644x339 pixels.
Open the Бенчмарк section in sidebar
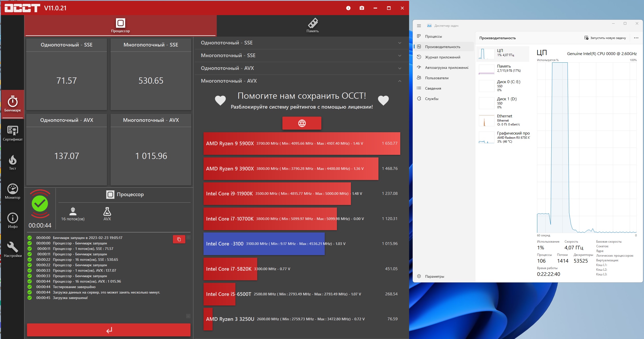pyautogui.click(x=12, y=104)
